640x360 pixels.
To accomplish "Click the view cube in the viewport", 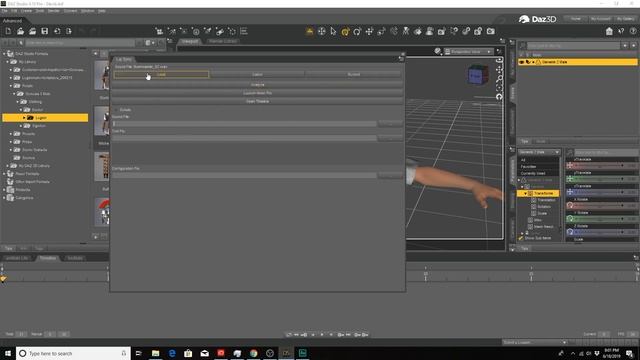I will 478,76.
